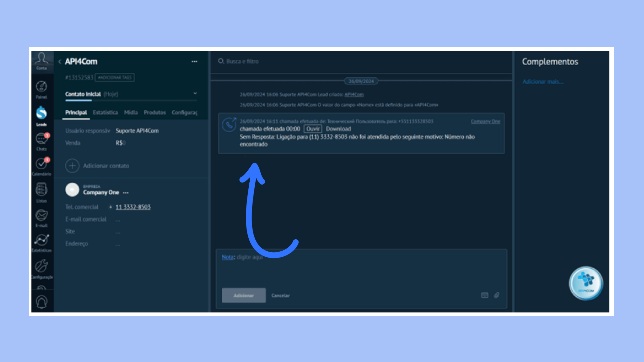Click the 'Sem Resposta' call result message
This screenshot has width=644, height=362.
(x=357, y=141)
